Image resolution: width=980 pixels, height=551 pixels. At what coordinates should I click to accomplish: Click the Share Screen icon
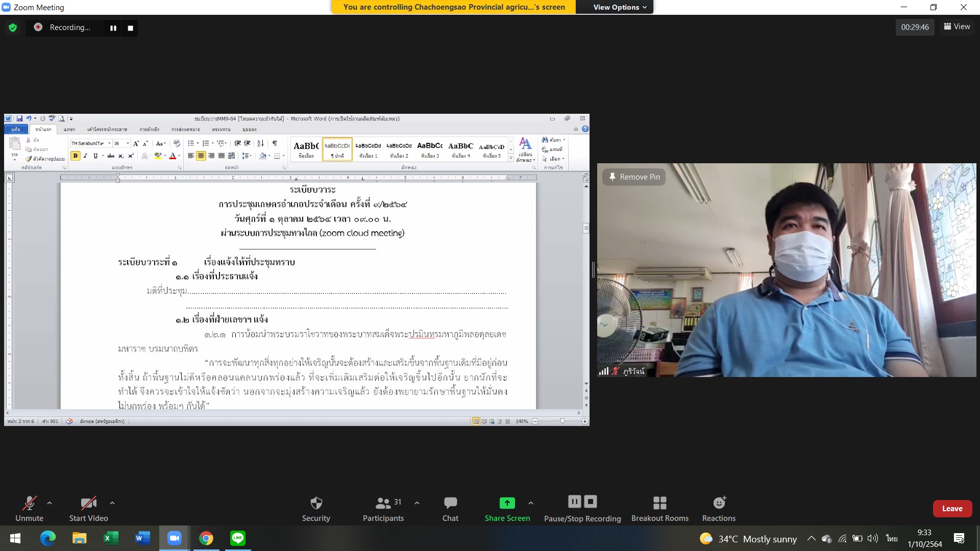click(x=507, y=503)
